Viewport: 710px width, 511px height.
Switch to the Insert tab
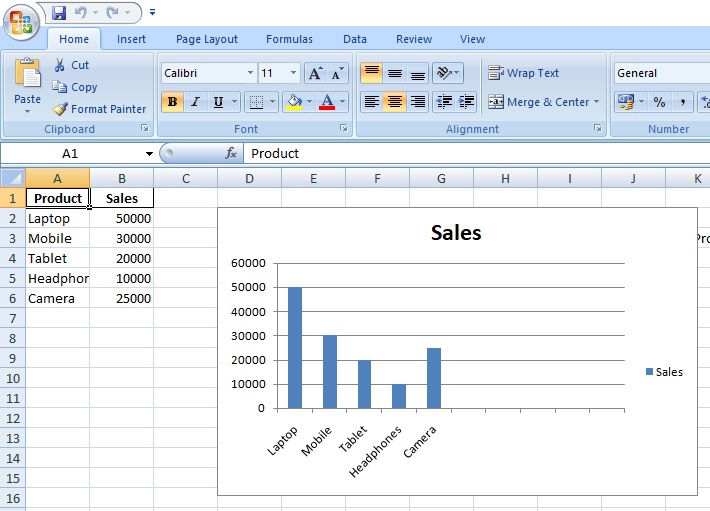point(131,39)
